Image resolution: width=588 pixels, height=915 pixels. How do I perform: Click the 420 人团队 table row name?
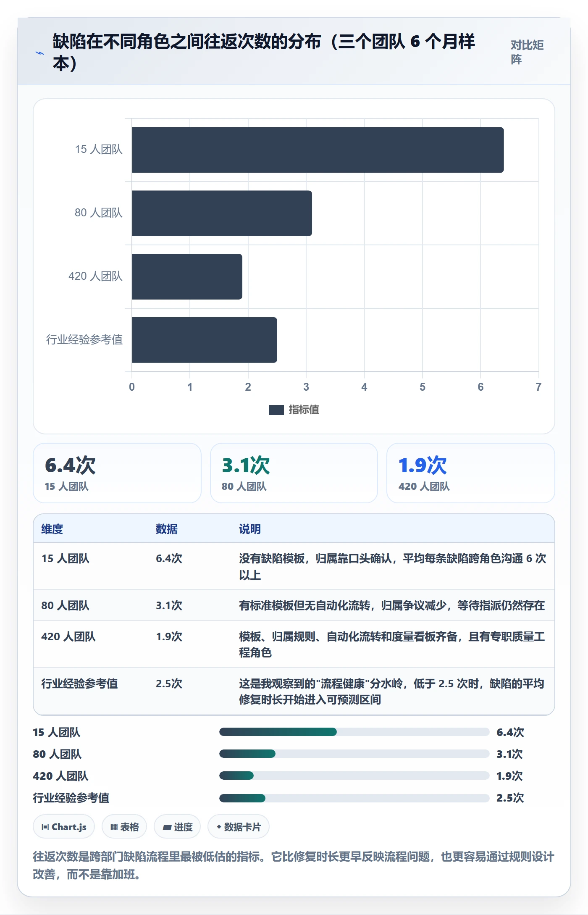pyautogui.click(x=68, y=636)
